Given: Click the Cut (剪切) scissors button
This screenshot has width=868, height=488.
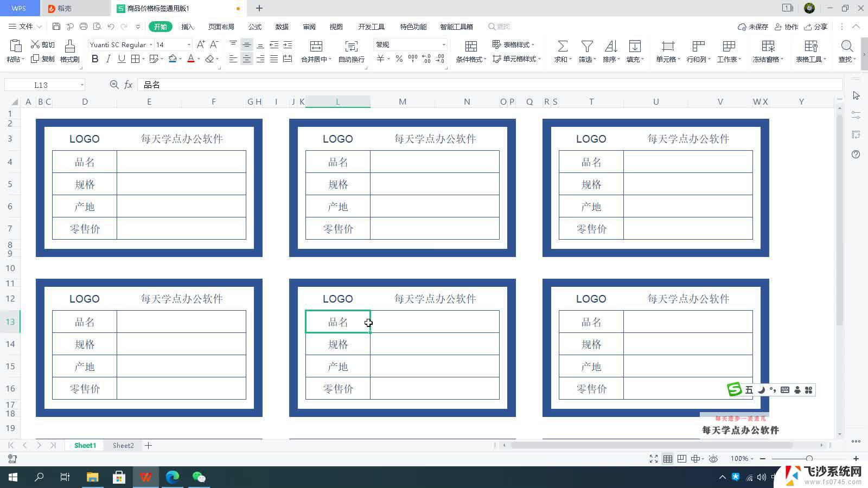Looking at the screenshot, I should 43,44.
